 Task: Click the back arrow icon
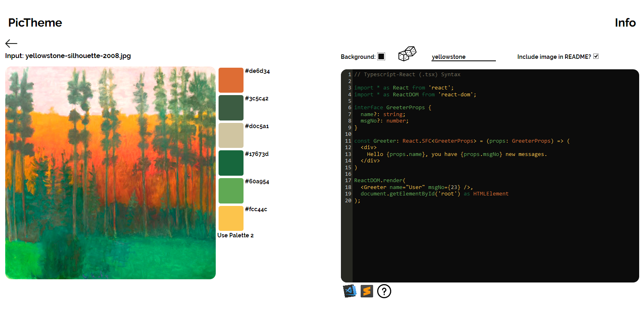point(11,44)
